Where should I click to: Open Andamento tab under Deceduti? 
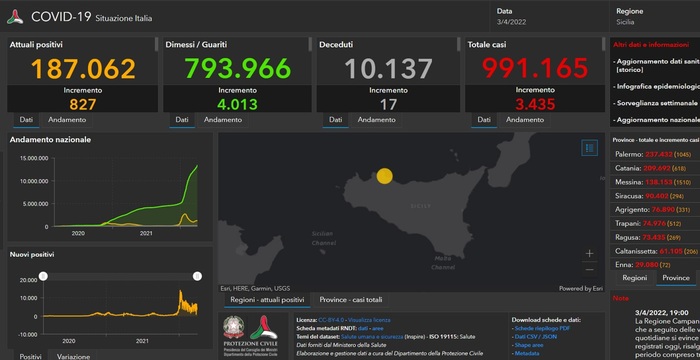click(376, 120)
